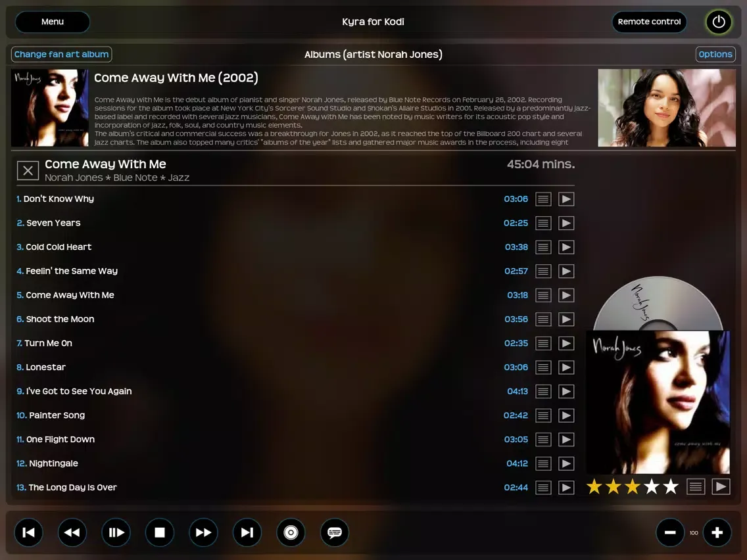
Task: Play track Lonestar
Action: [566, 367]
